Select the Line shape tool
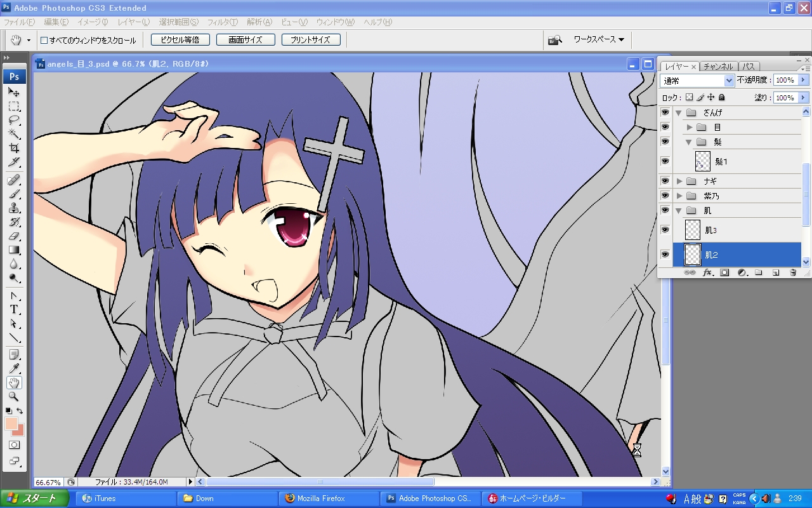This screenshot has width=812, height=508. (14, 338)
